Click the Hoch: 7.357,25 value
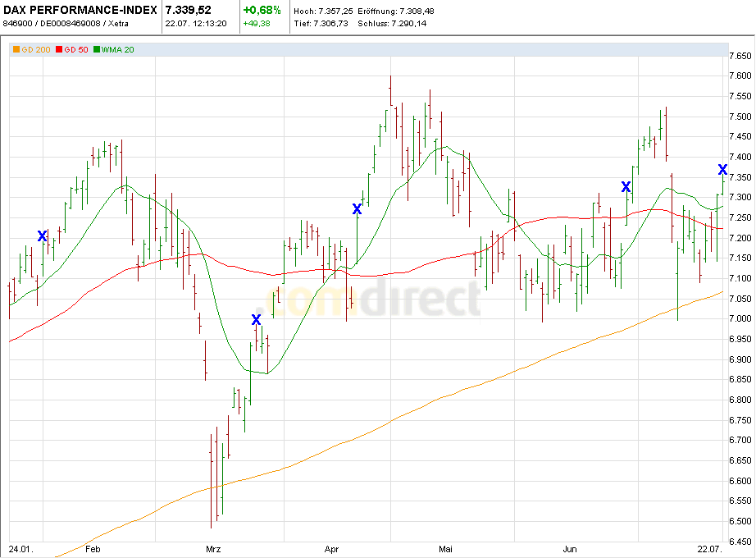 click(323, 11)
